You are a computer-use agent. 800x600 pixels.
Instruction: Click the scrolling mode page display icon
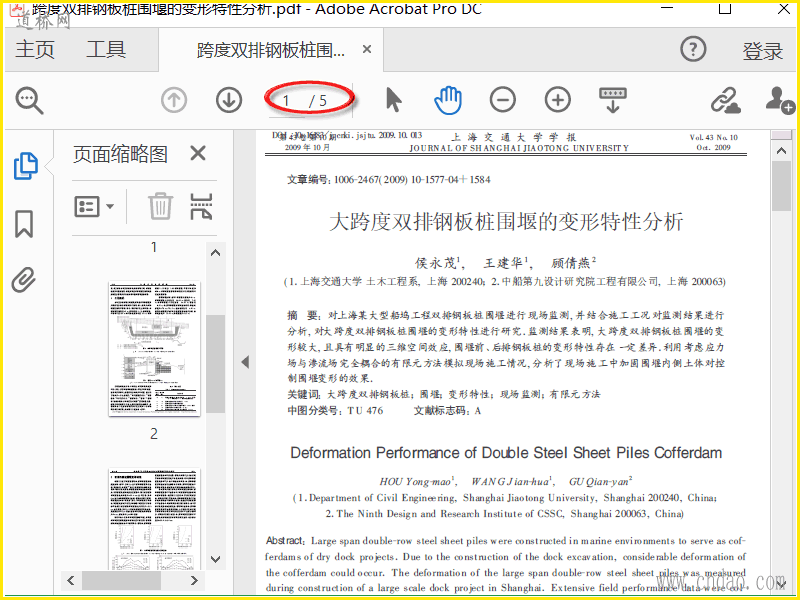[613, 99]
